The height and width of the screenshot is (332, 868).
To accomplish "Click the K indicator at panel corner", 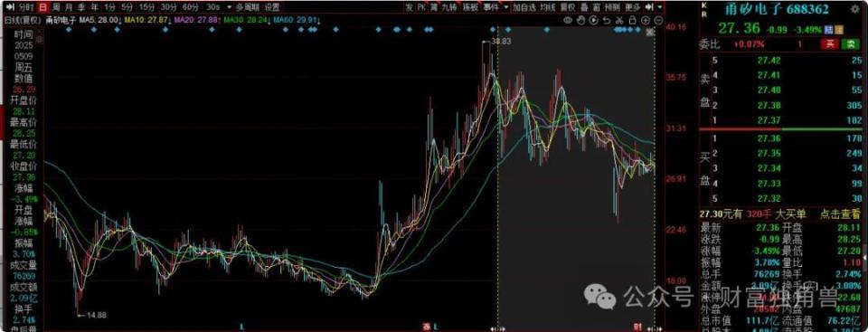I will 704,5.
